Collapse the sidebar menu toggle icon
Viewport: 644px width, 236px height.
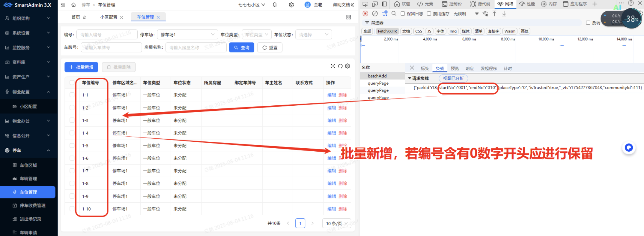click(63, 5)
